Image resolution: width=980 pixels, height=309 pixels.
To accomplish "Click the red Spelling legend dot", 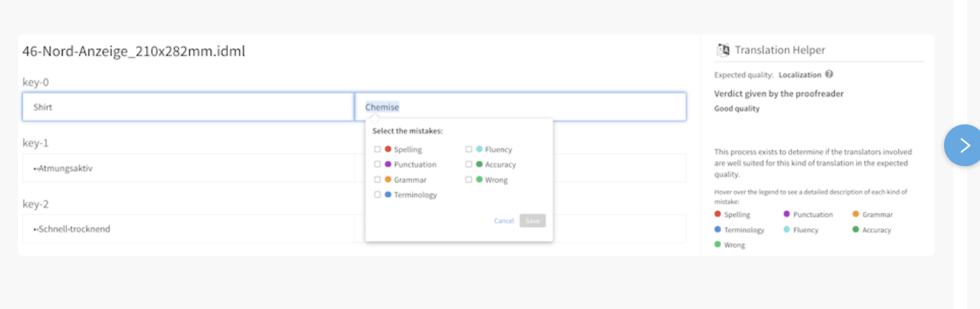I will point(718,214).
